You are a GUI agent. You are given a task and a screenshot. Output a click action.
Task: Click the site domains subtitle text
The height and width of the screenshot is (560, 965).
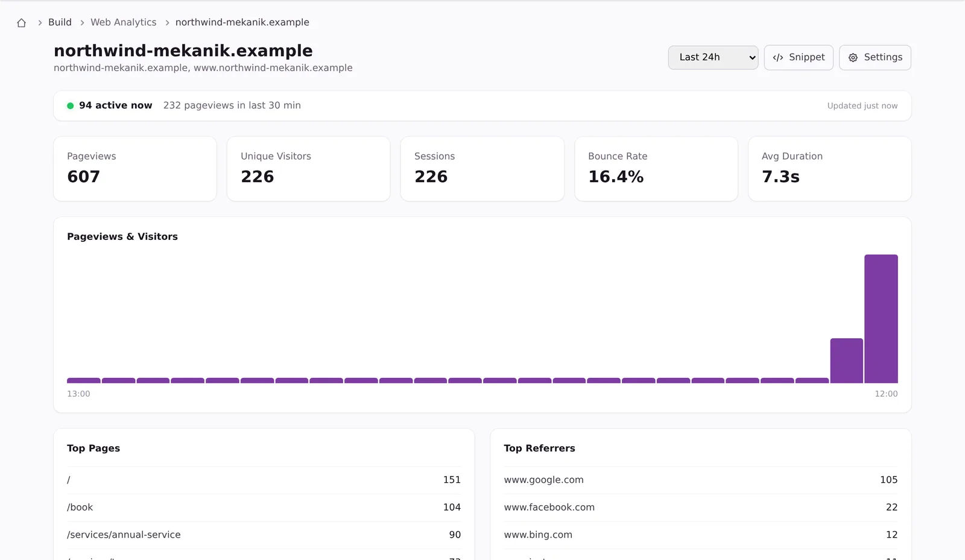click(x=203, y=68)
